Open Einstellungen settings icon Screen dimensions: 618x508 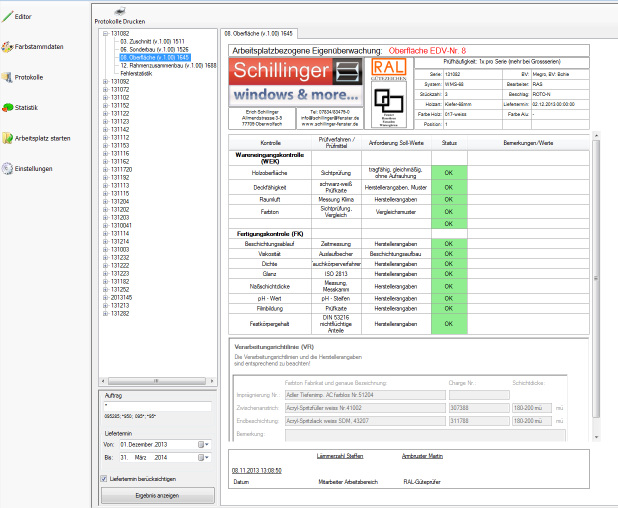point(7,169)
